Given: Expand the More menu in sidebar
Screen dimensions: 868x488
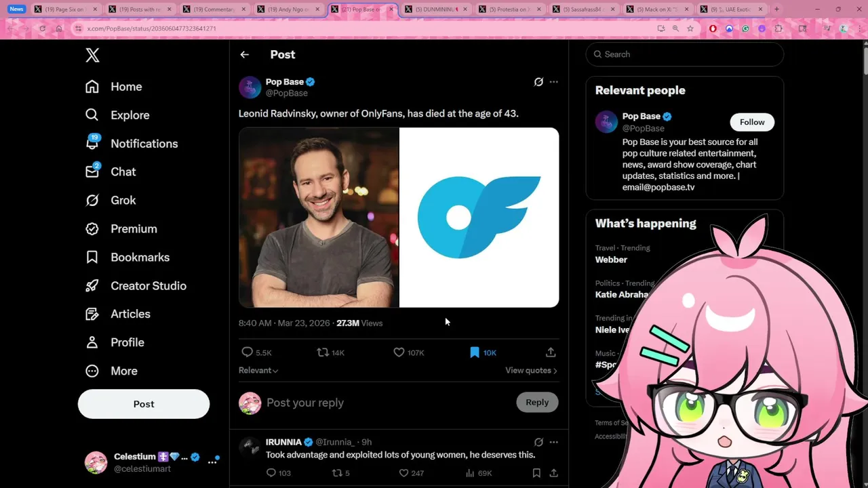Looking at the screenshot, I should tap(111, 371).
